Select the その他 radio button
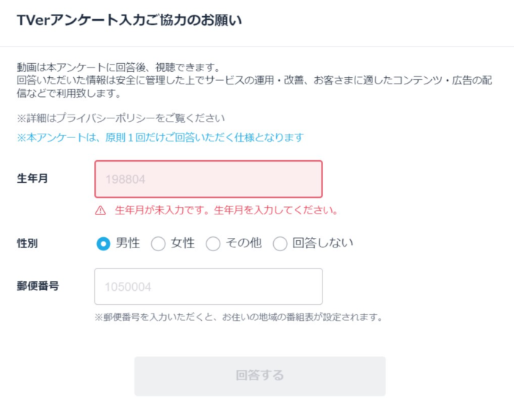Image resolution: width=514 pixels, height=420 pixels. [213, 244]
